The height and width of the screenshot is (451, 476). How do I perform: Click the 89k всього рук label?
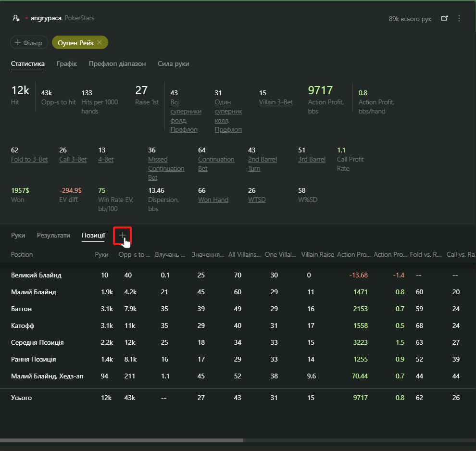coord(410,19)
